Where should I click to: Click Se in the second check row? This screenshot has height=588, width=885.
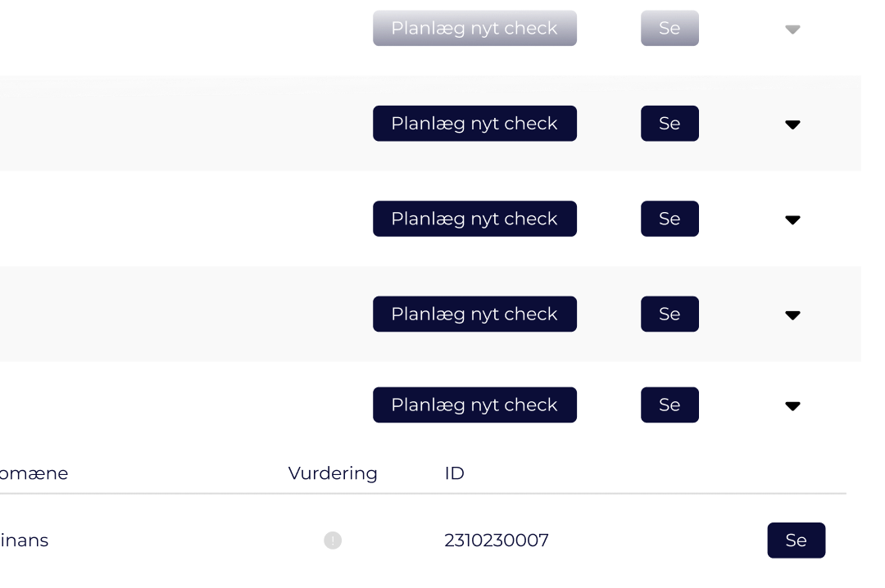(x=669, y=124)
